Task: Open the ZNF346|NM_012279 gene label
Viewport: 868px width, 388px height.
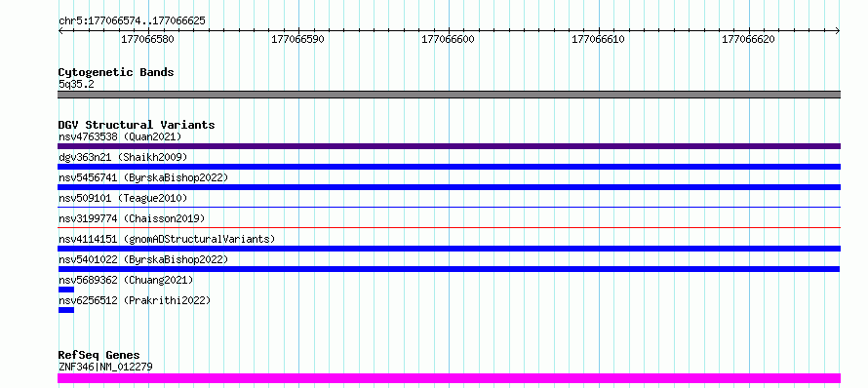Action: (105, 367)
